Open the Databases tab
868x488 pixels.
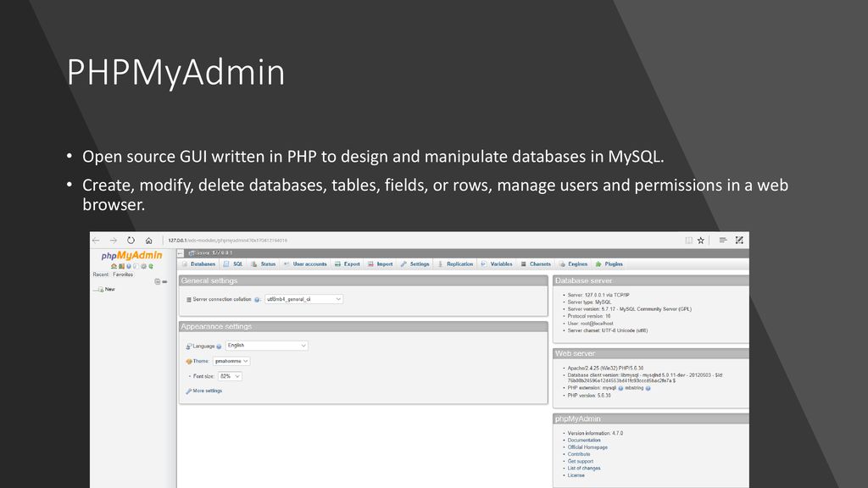(198, 264)
